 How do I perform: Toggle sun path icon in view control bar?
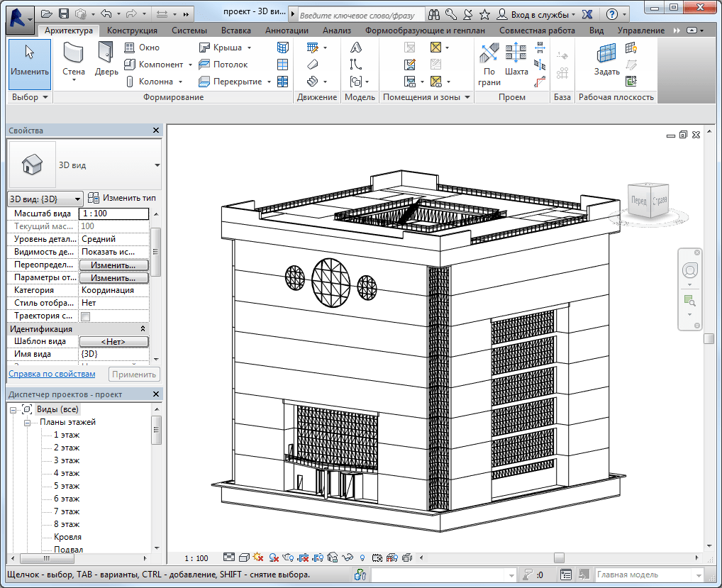click(258, 558)
